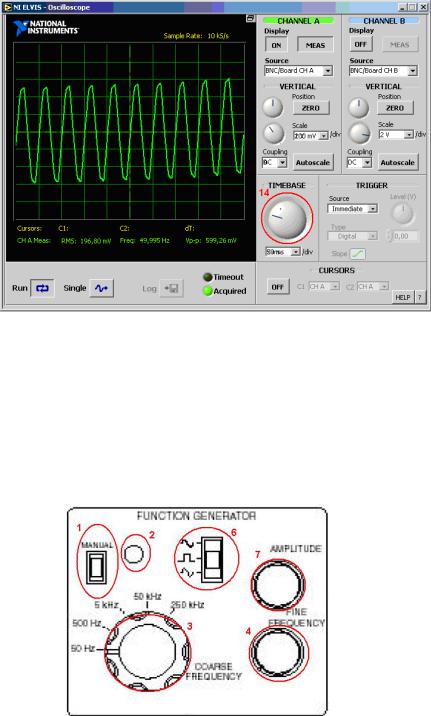
Task: Click the NI ELVIS title bar icon
Action: [7, 7]
